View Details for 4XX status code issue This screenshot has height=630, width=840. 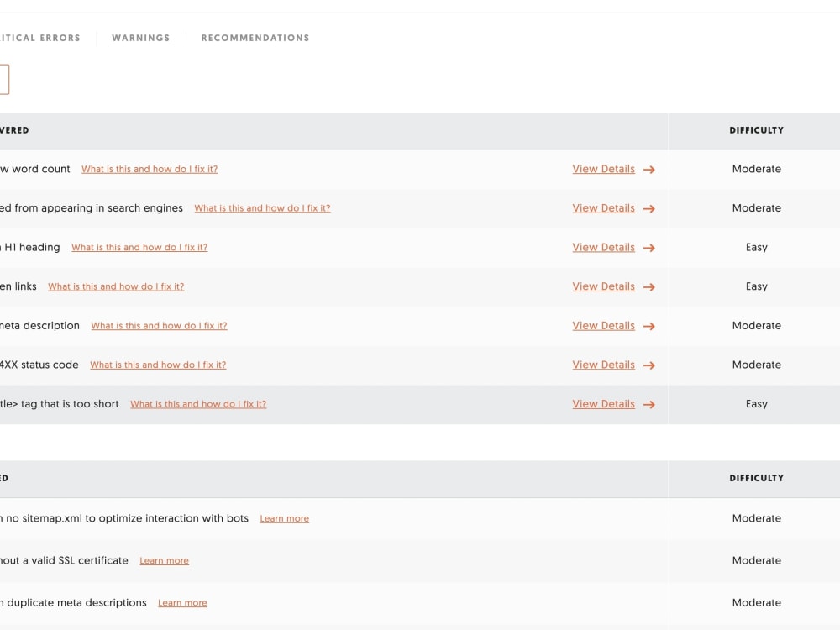(x=603, y=365)
